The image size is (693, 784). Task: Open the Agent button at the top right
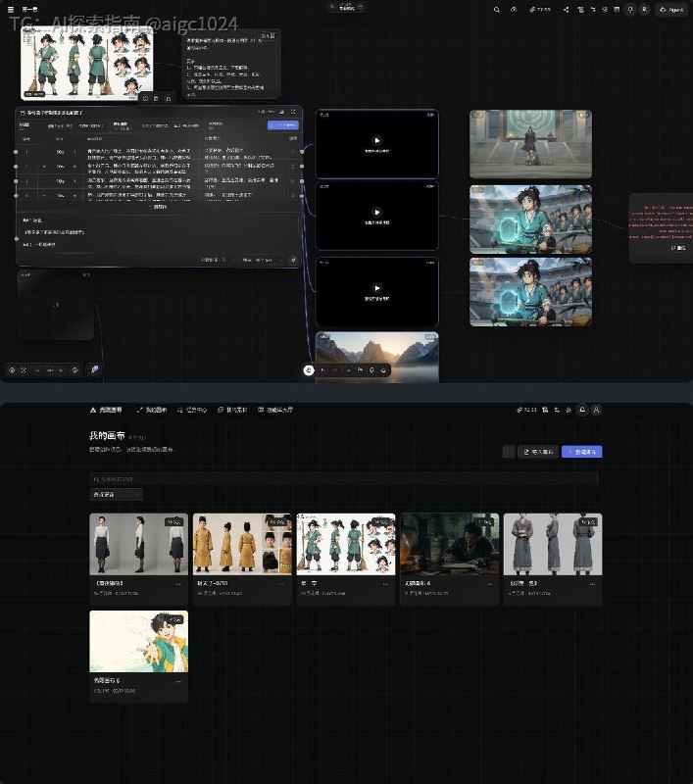click(x=671, y=10)
